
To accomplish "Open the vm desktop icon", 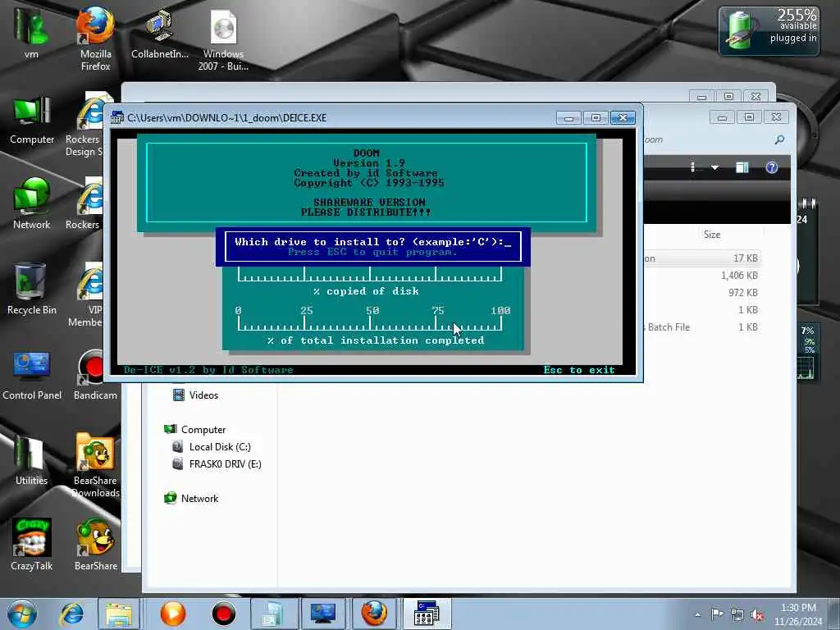I will pos(31,32).
